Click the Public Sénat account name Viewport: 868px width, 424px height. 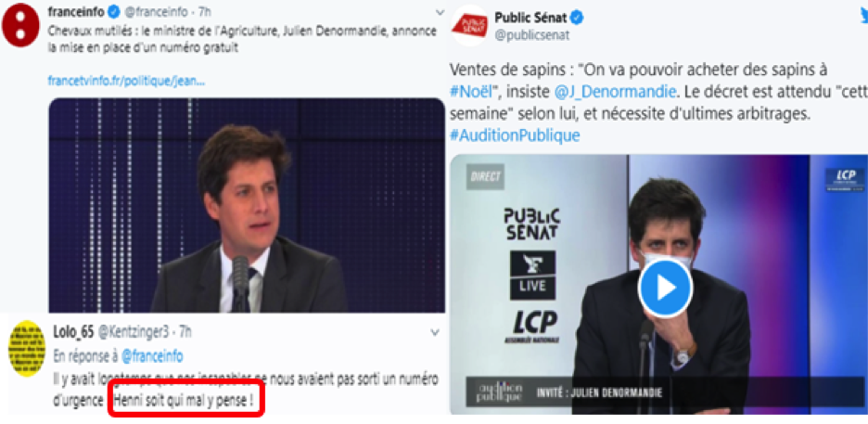tap(530, 19)
